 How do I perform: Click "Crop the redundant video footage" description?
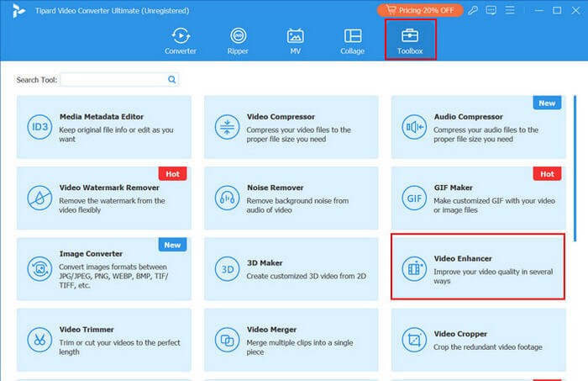tap(488, 347)
